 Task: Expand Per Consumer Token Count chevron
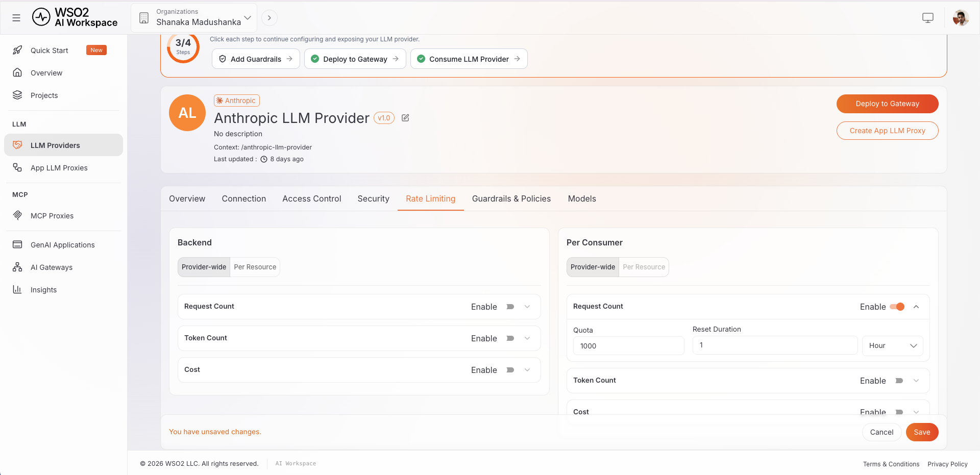[916, 381]
